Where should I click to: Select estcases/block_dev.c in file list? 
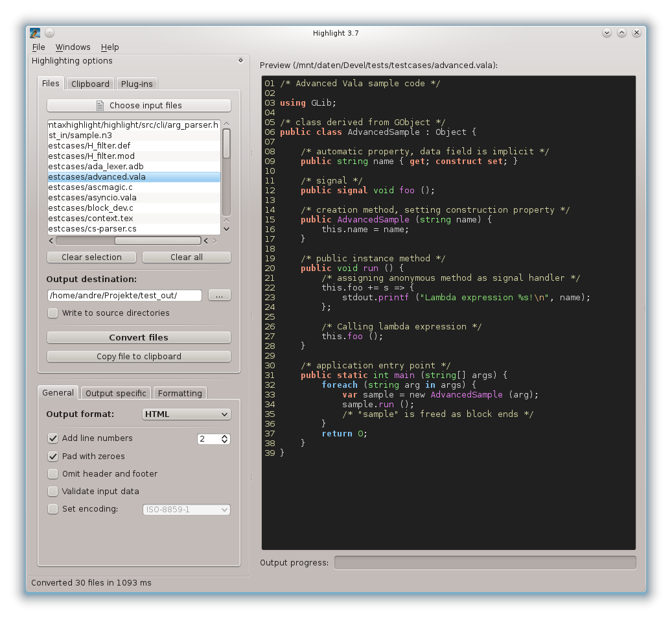[133, 208]
